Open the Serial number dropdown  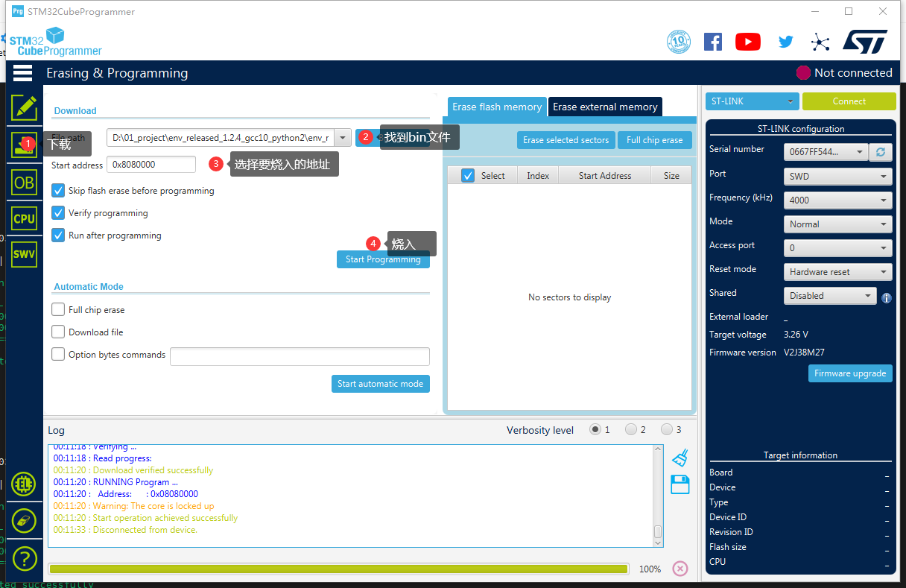point(826,152)
